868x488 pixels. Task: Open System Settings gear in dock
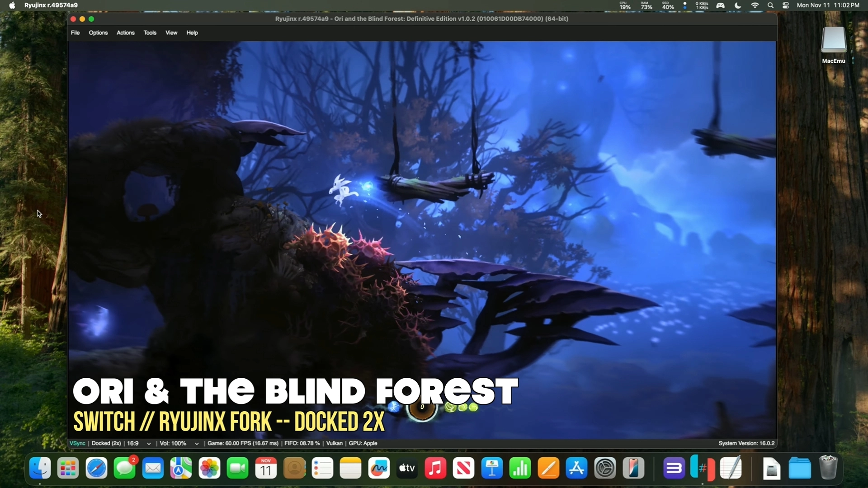pyautogui.click(x=605, y=468)
